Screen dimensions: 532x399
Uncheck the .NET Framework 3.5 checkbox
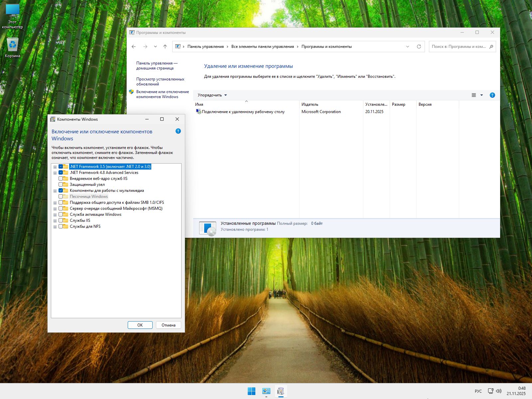(61, 167)
